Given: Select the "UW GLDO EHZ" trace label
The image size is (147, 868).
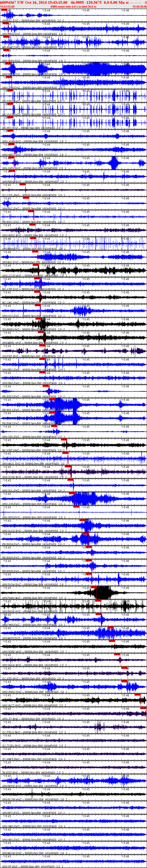Looking at the screenshot, I should 34,531.
